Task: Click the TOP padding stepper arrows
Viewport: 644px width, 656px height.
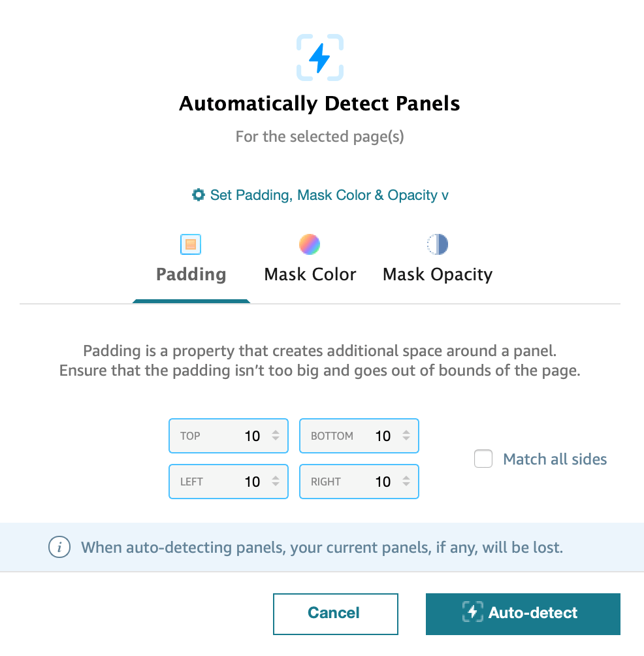Action: click(276, 436)
